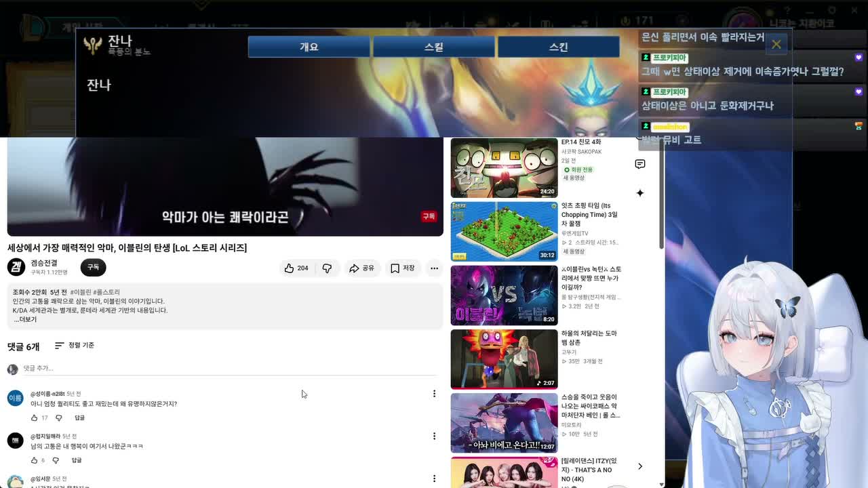
Task: Open the 개요 tab in Janna panel
Action: click(x=309, y=47)
